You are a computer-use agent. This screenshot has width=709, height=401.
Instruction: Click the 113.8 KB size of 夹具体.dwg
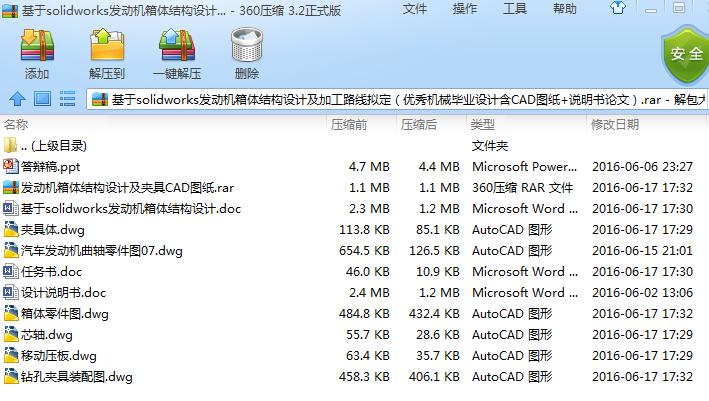click(364, 230)
